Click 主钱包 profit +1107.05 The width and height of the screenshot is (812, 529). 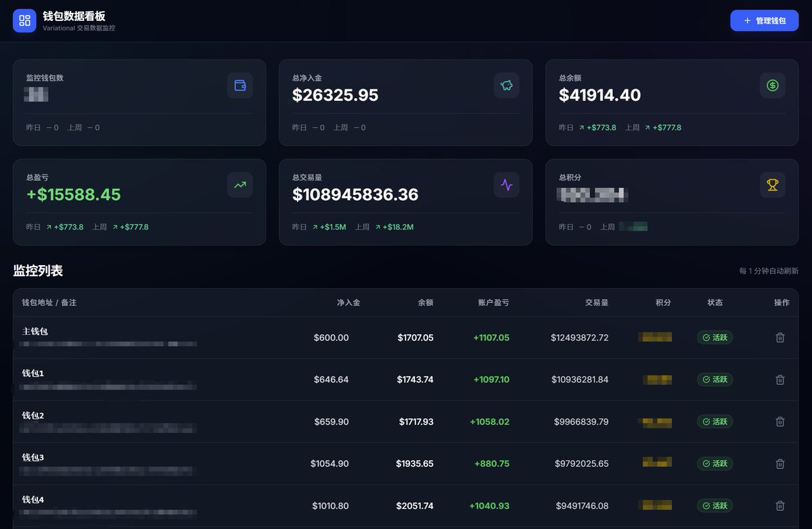click(x=491, y=338)
